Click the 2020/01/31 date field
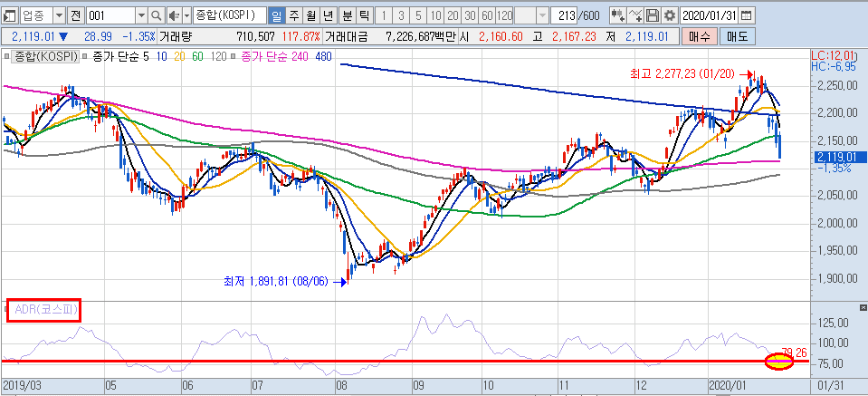Screen dimensions: 868x396 [709, 15]
